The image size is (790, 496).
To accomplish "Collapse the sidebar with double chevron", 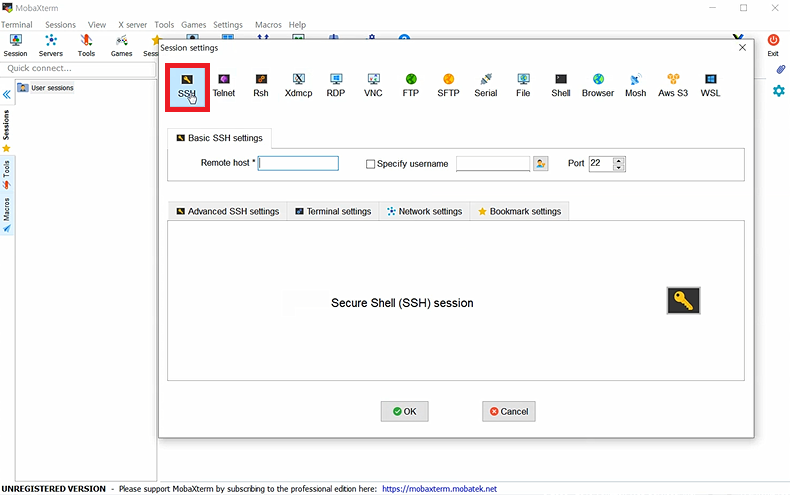I will [7, 94].
